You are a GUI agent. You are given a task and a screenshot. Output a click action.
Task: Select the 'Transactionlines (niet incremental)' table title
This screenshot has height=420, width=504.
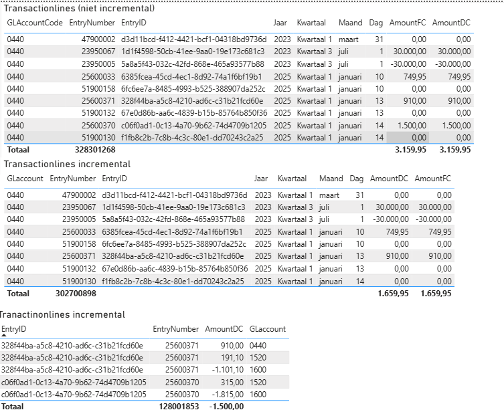(x=79, y=8)
